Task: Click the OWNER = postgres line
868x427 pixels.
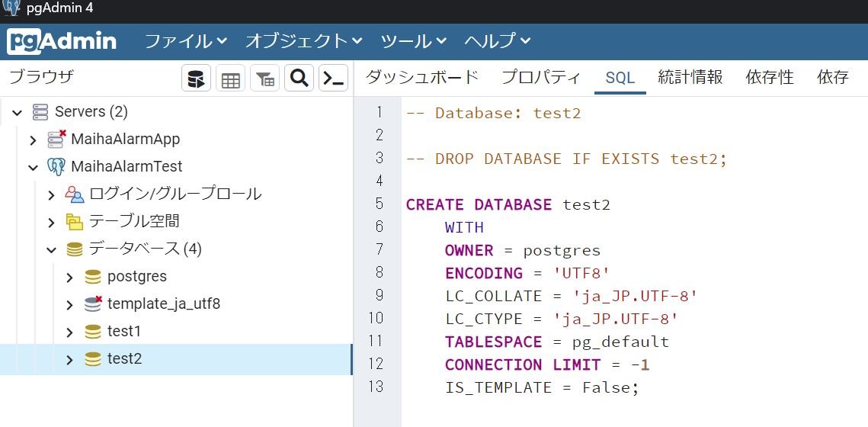Action: tap(523, 250)
